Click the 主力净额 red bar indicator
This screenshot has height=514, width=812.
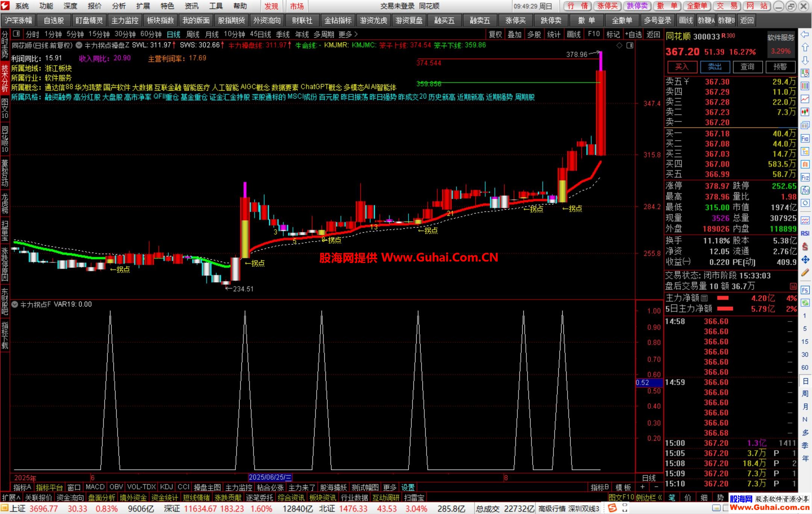pos(723,298)
